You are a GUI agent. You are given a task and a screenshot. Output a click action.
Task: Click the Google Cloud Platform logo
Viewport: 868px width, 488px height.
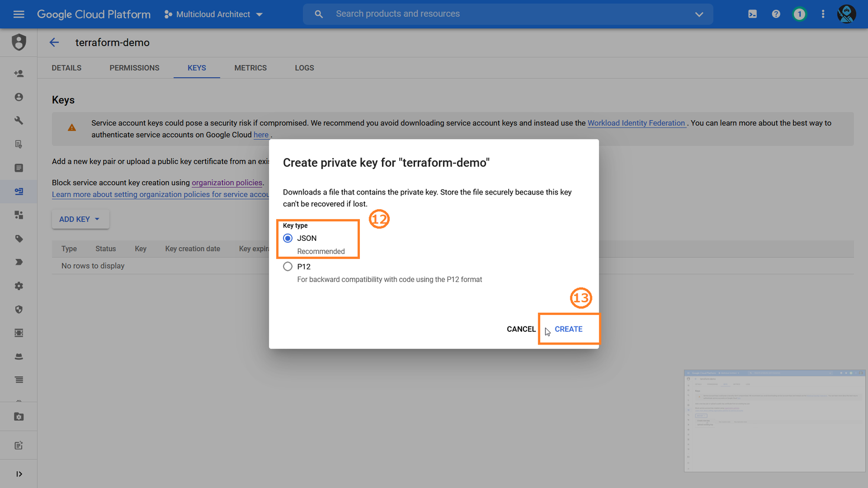tap(94, 14)
